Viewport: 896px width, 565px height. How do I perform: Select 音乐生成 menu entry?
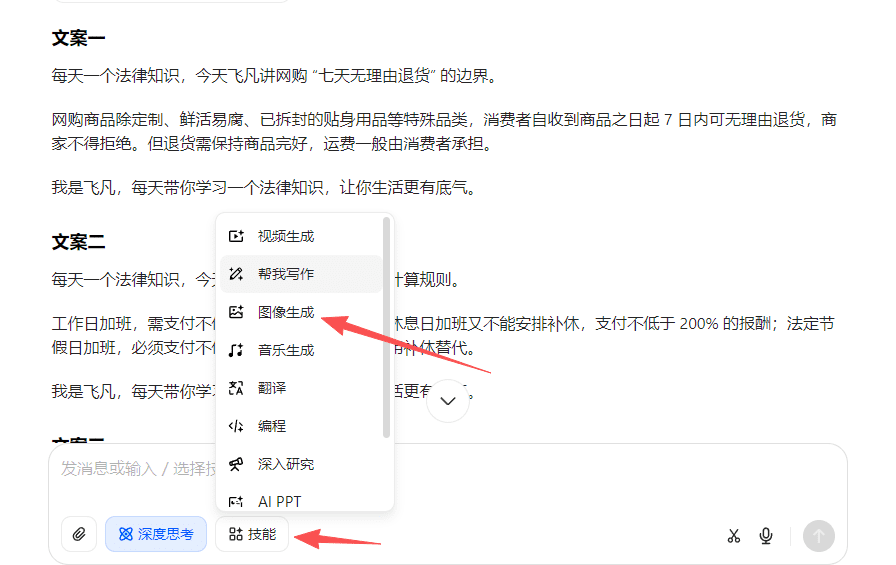(285, 350)
